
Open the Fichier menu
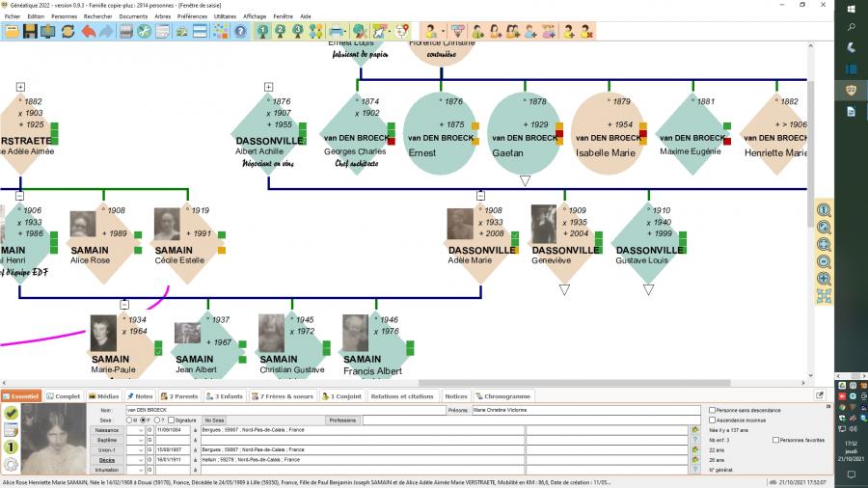[x=13, y=16]
